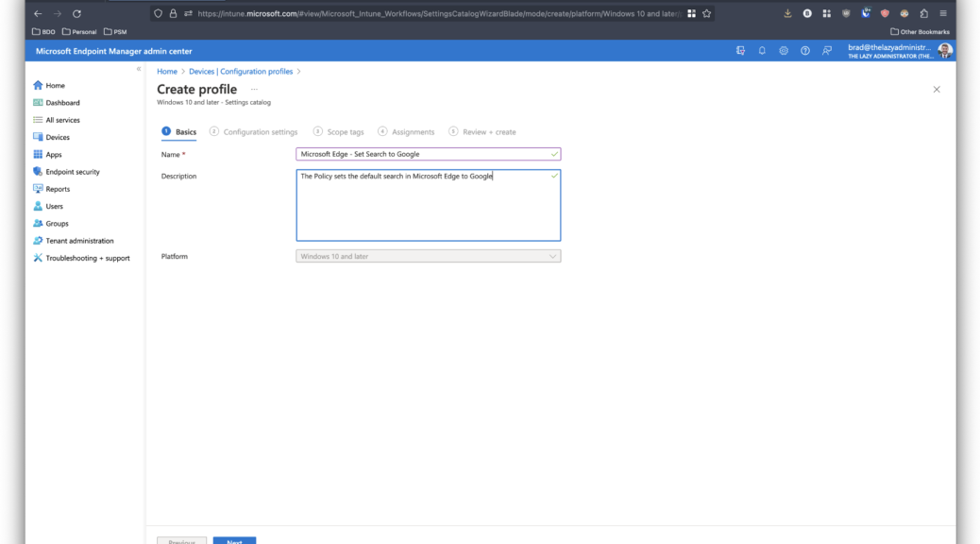The image size is (980, 544).
Task: Click Devices | Configuration profiles breadcrumb
Action: click(241, 71)
